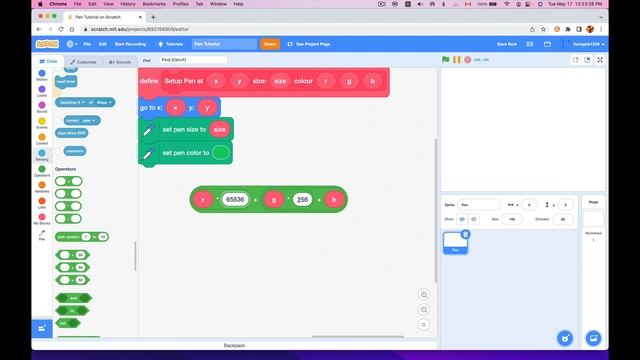This screenshot has width=640, height=360.
Task: Click the Scratch logo
Action: [47, 44]
